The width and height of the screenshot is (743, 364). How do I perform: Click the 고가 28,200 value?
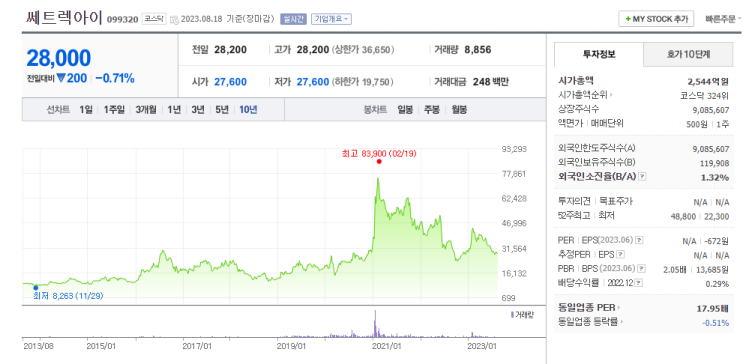[313, 49]
